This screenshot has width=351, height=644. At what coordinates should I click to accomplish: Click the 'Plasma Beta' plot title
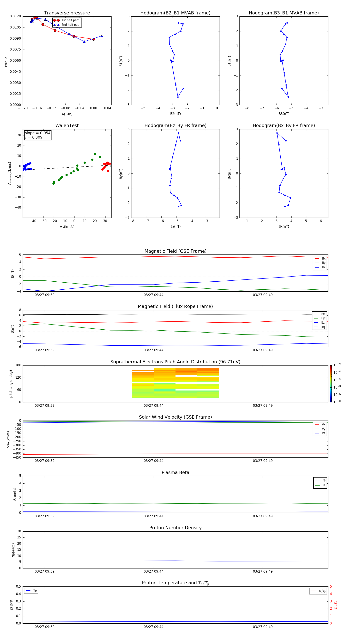[x=175, y=473]
